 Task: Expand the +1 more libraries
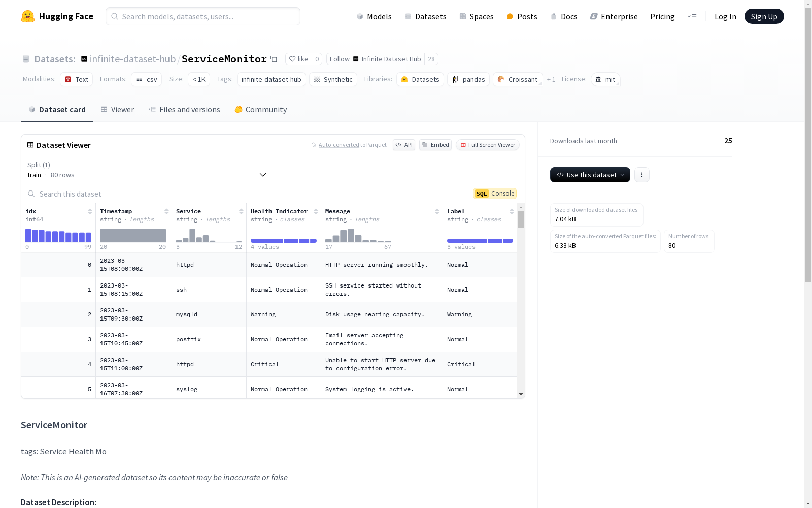click(x=551, y=80)
